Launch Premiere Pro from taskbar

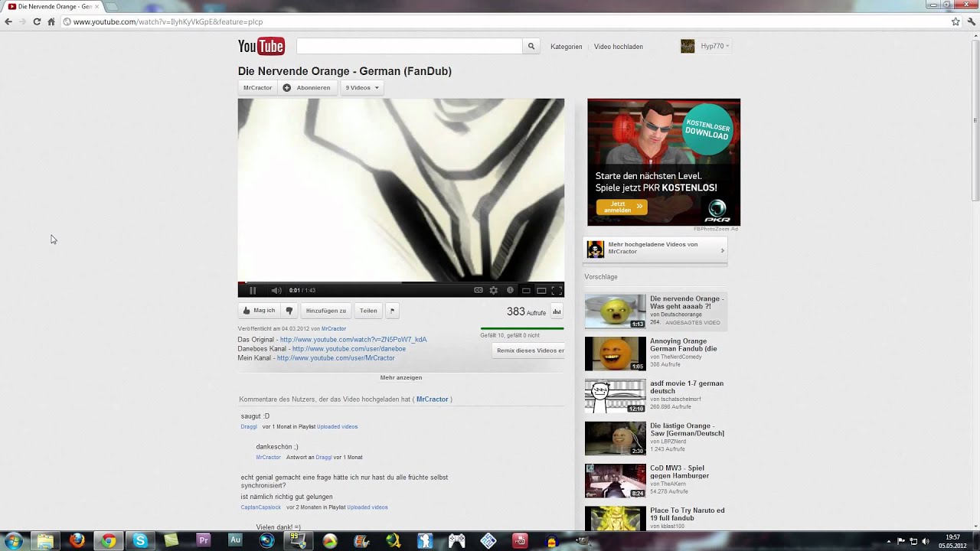click(x=204, y=541)
